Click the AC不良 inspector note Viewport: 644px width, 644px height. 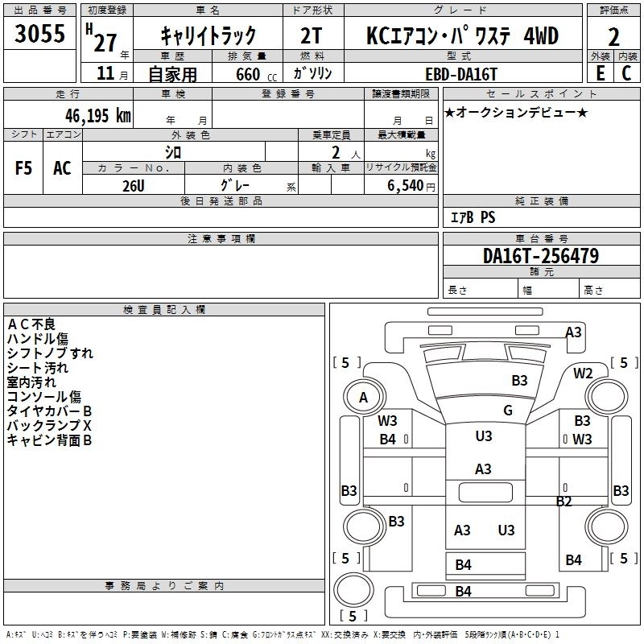click(x=31, y=324)
